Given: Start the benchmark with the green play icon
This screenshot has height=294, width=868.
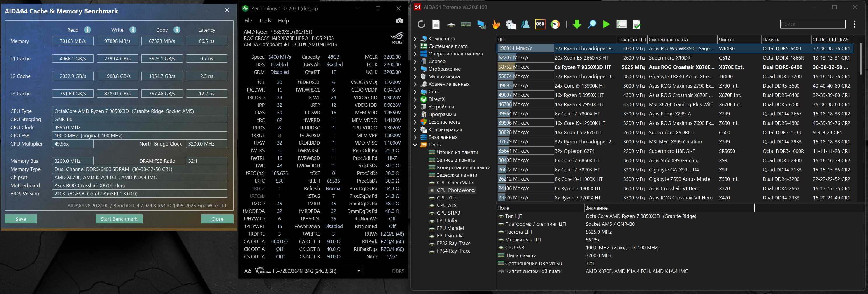Looking at the screenshot, I should pos(606,24).
